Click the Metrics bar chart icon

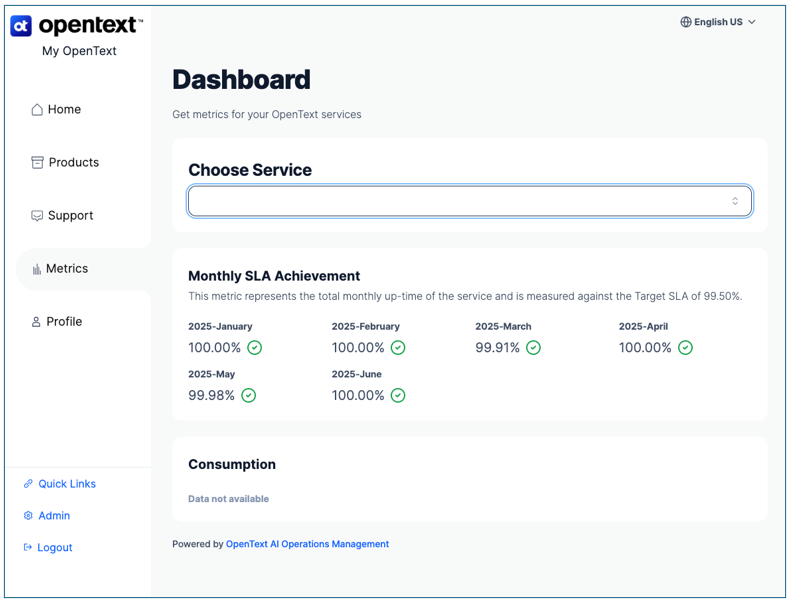(37, 269)
